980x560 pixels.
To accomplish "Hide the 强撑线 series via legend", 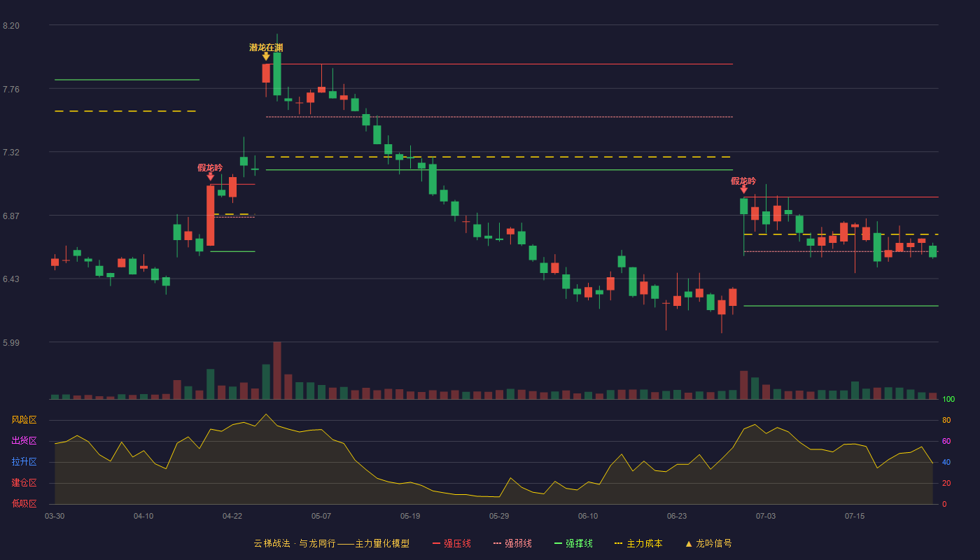I will (573, 543).
